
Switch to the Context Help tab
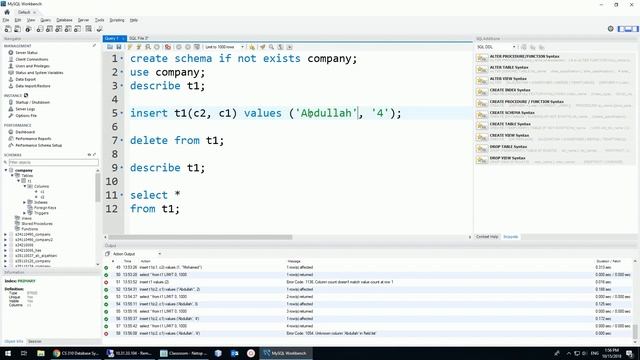point(487,237)
